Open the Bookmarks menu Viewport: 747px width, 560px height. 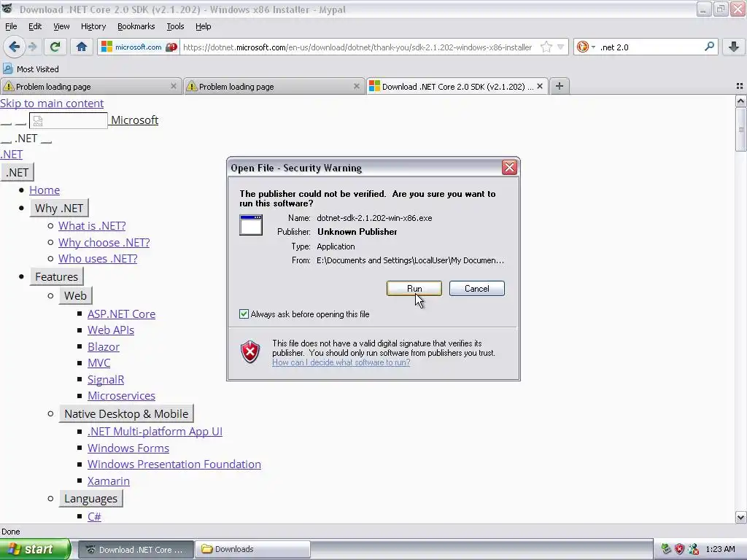136,26
